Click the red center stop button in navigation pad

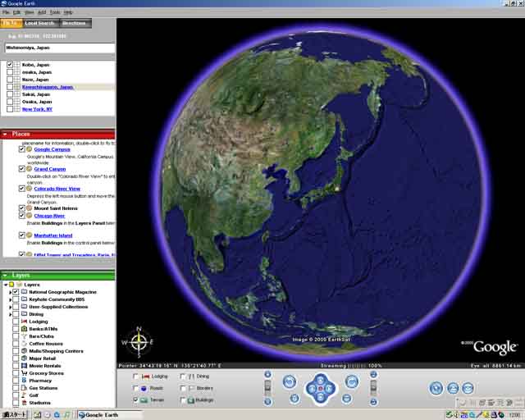[x=321, y=389]
